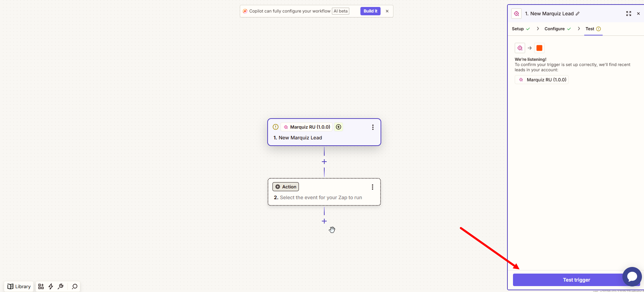Viewport: 644px width, 292px height.
Task: Click the instant trigger bolt icon on step 1
Action: tap(339, 127)
